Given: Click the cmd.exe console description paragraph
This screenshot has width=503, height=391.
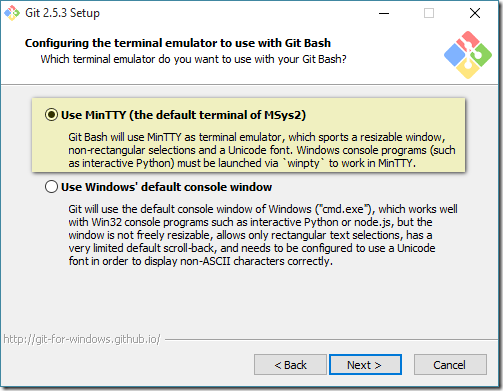Looking at the screenshot, I should [263, 235].
